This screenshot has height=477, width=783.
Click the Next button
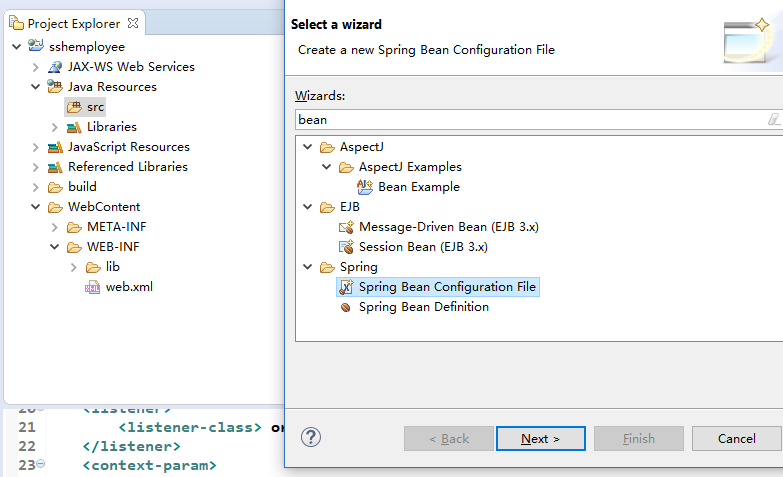540,438
